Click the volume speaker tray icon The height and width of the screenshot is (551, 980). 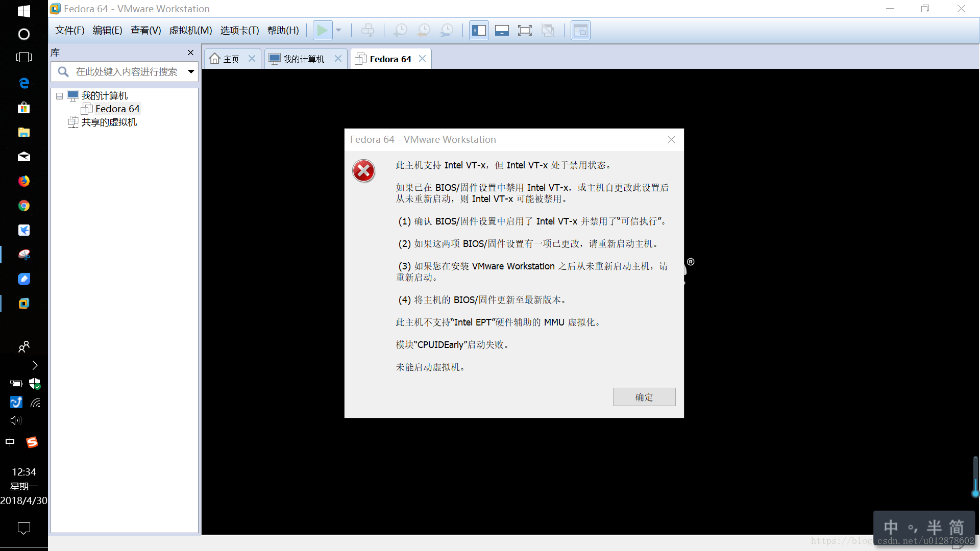pyautogui.click(x=16, y=420)
